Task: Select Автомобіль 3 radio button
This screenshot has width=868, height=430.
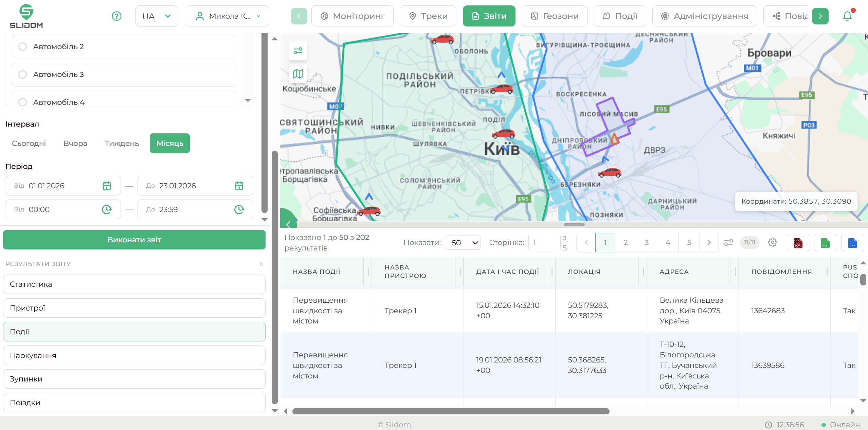Action: click(x=23, y=74)
